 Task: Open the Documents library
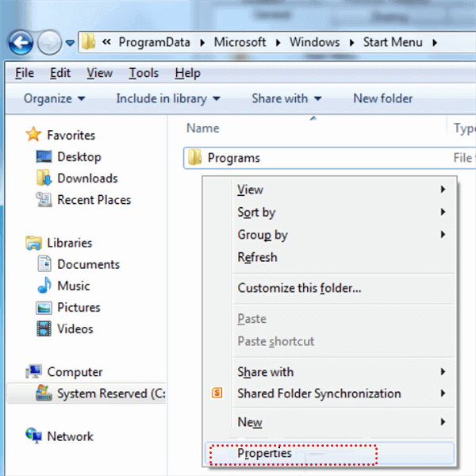point(89,265)
